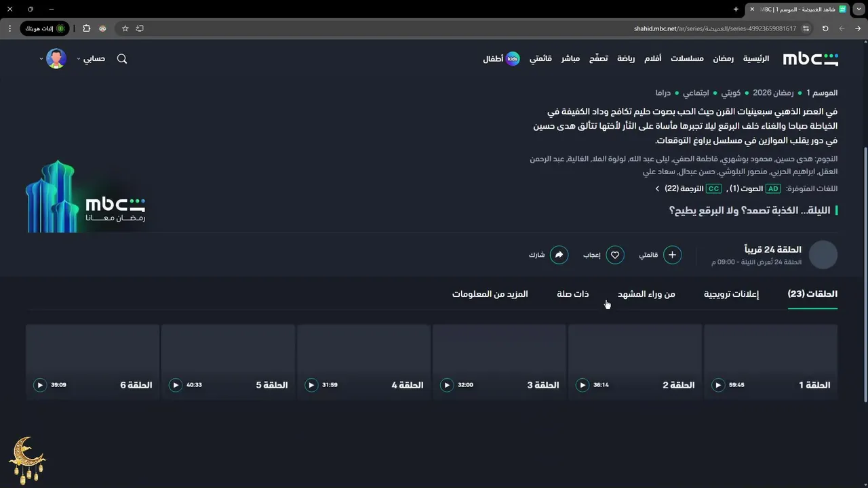The width and height of the screenshot is (868, 488).
Task: Open رمضان in navigation menu
Action: [723, 59]
